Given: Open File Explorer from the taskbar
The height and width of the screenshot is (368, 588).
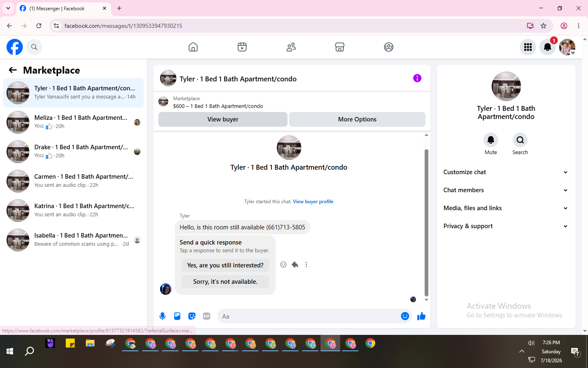Looking at the screenshot, I should [90, 343].
